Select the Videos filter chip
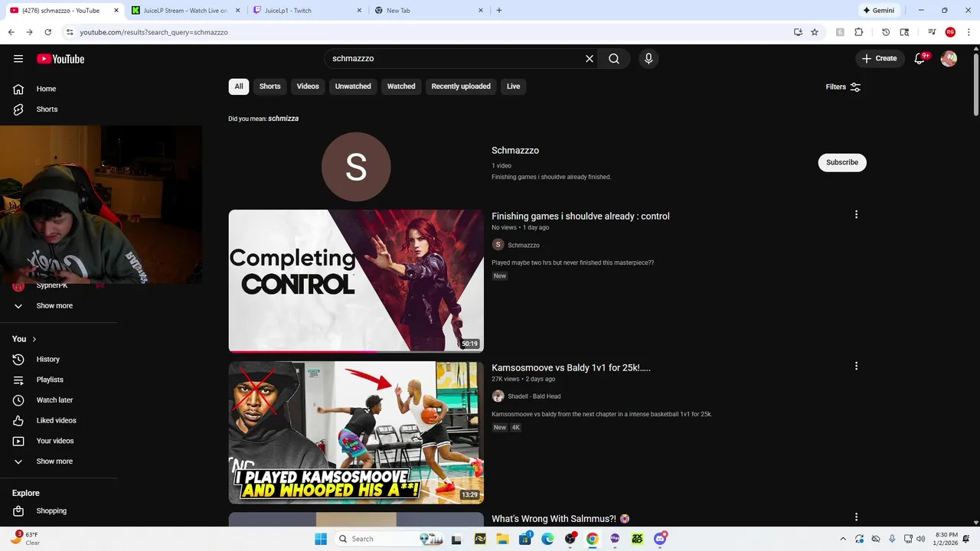The width and height of the screenshot is (980, 551). (x=308, y=86)
